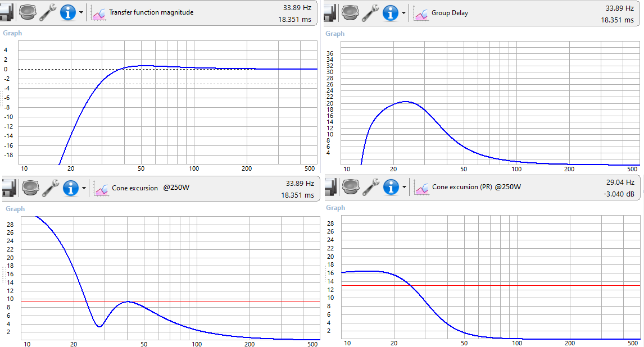Select the Group Delay title
This screenshot has height=347, width=644.
450,13
